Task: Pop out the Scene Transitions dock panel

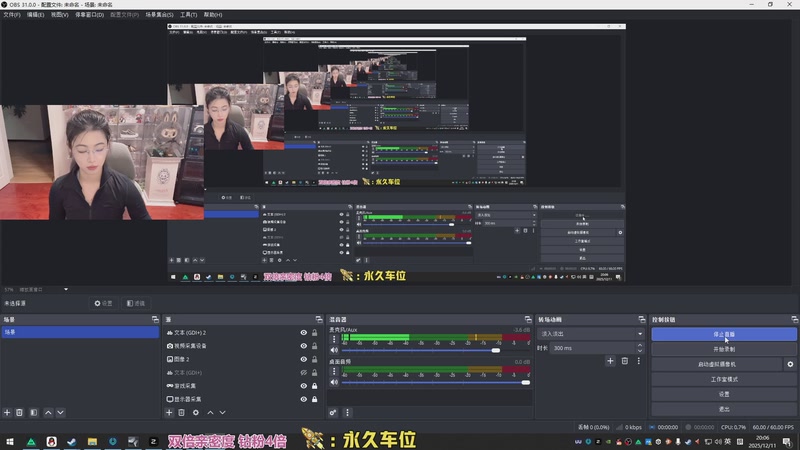Action: [642, 319]
